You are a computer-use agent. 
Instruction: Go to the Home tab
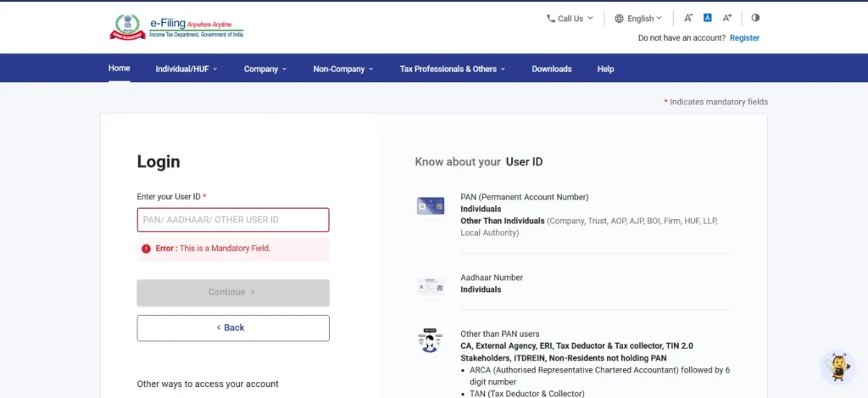[119, 68]
